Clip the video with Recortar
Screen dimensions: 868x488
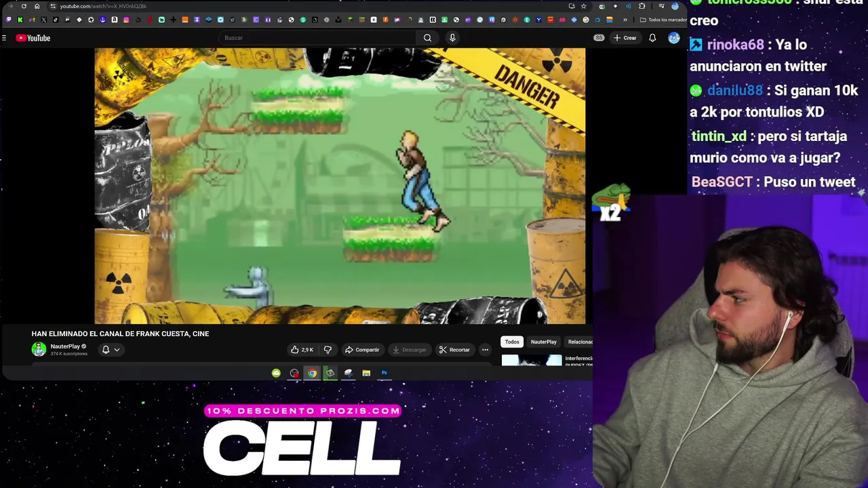(x=454, y=350)
